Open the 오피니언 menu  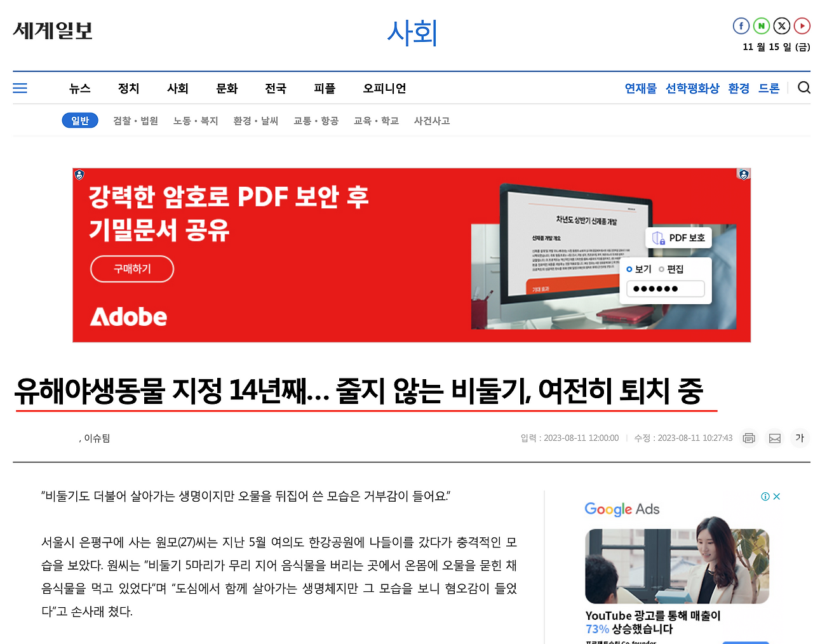click(384, 88)
